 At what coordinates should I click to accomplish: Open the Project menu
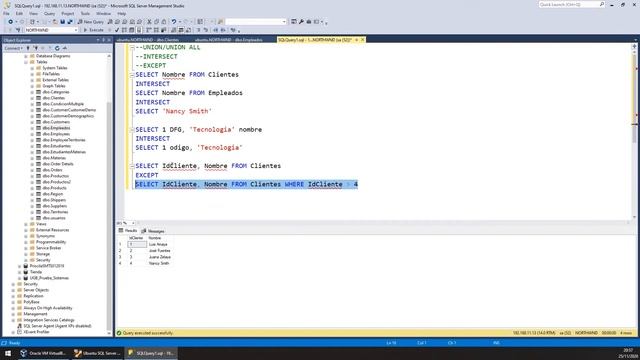68,13
